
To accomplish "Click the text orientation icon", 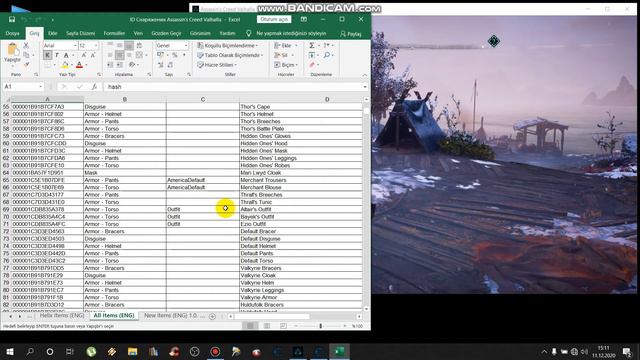I will point(131,65).
